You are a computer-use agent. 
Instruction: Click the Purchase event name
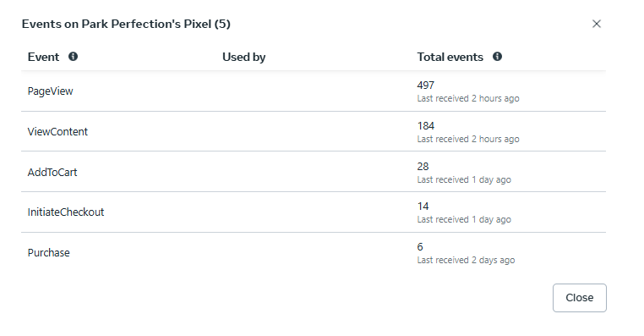[x=48, y=252]
